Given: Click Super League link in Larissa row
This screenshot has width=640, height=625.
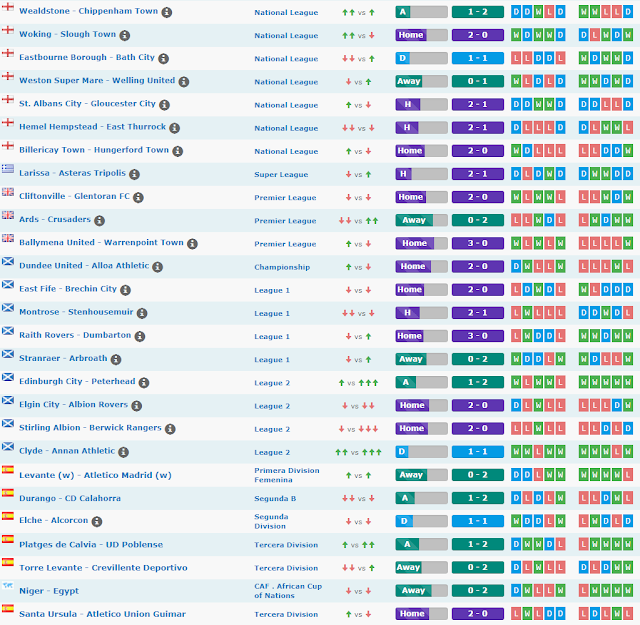Looking at the screenshot, I should [x=281, y=175].
